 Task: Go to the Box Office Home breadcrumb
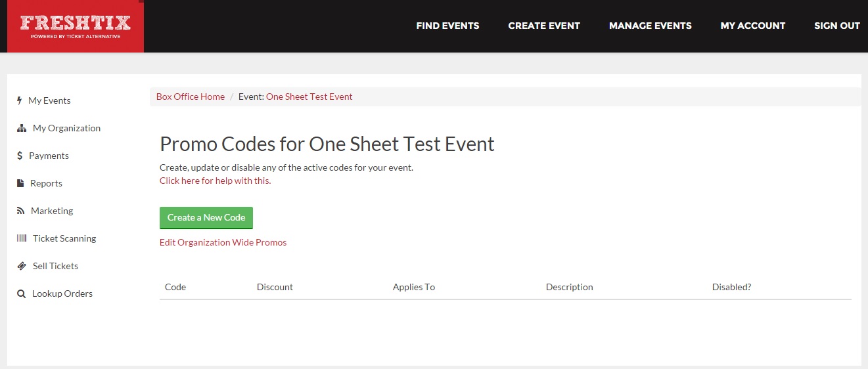[191, 97]
